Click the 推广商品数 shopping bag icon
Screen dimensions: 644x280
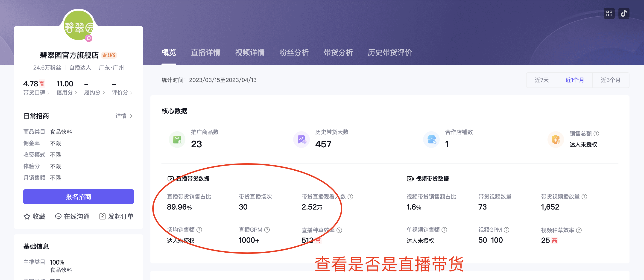[x=177, y=139]
